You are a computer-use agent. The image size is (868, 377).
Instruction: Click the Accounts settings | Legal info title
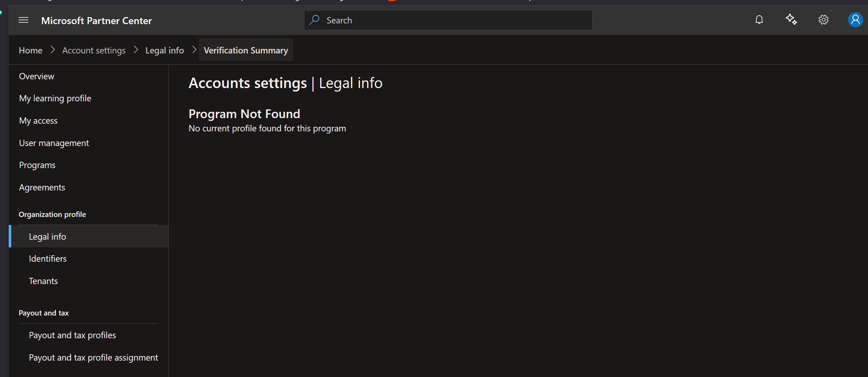285,83
